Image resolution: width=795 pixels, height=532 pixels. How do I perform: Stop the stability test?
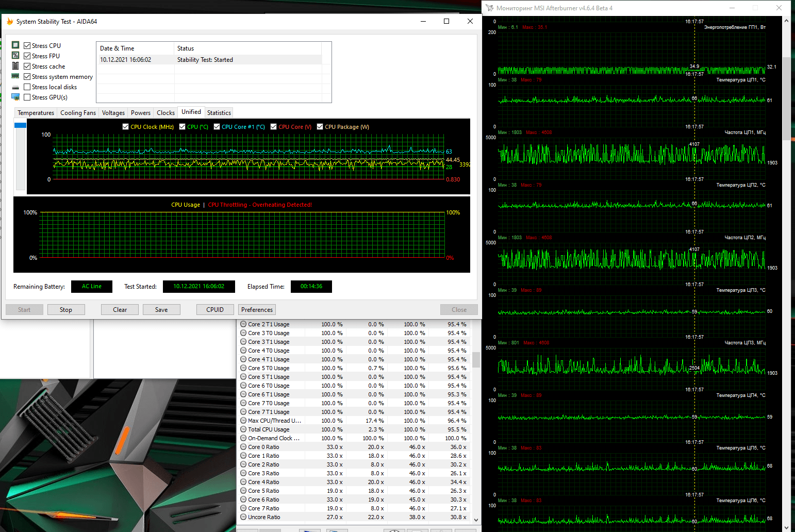(66, 310)
